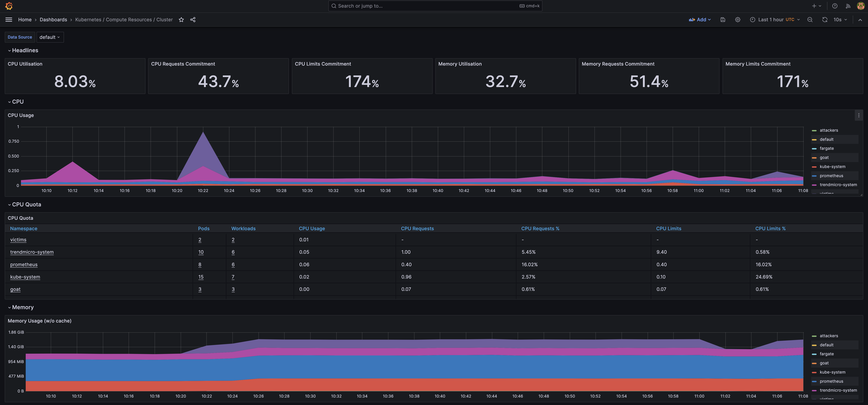Collapse the Memory row
Viewport: 868px width, 405px height.
[x=21, y=307]
